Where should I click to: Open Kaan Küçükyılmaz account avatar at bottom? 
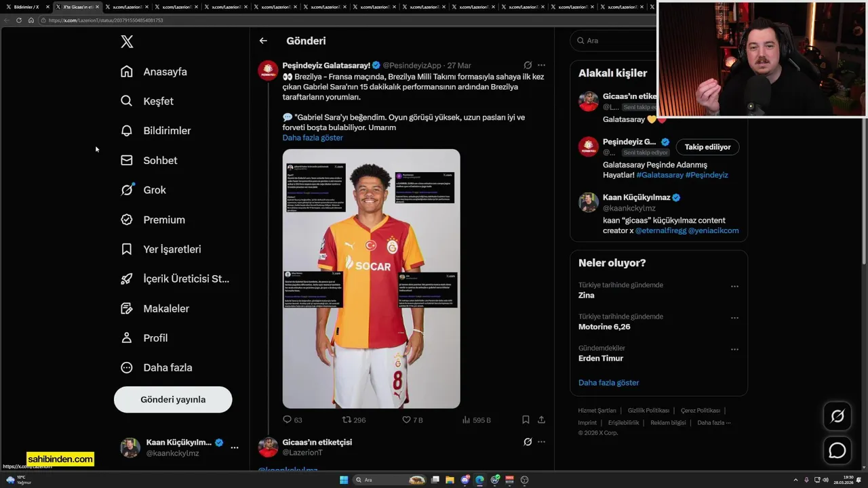tap(130, 447)
